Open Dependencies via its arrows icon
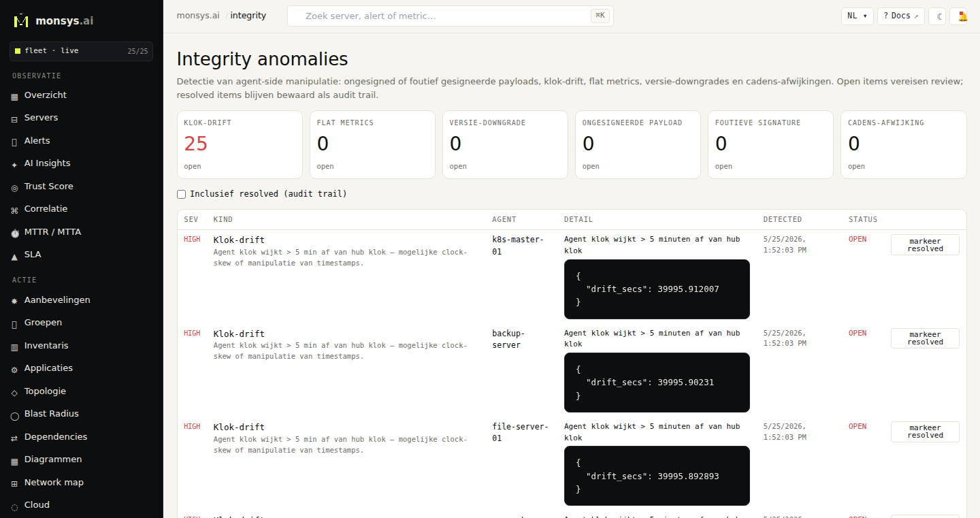980x518 pixels. 15,438
